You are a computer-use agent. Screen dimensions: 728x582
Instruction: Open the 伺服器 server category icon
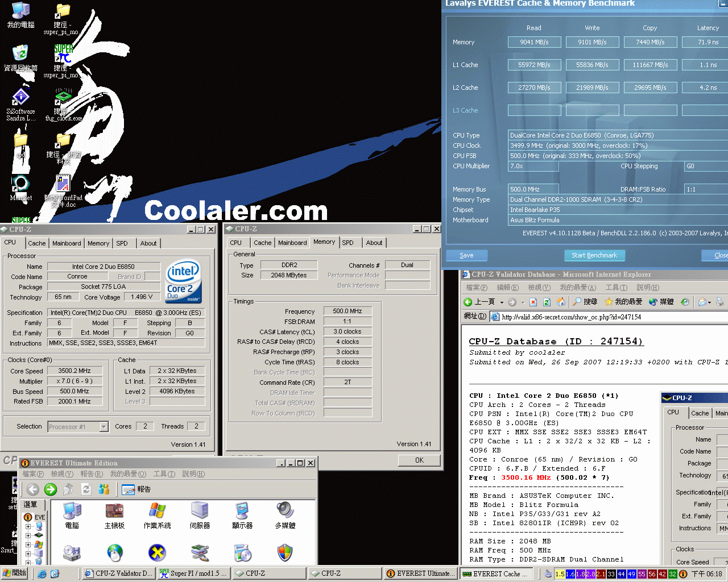coord(200,516)
